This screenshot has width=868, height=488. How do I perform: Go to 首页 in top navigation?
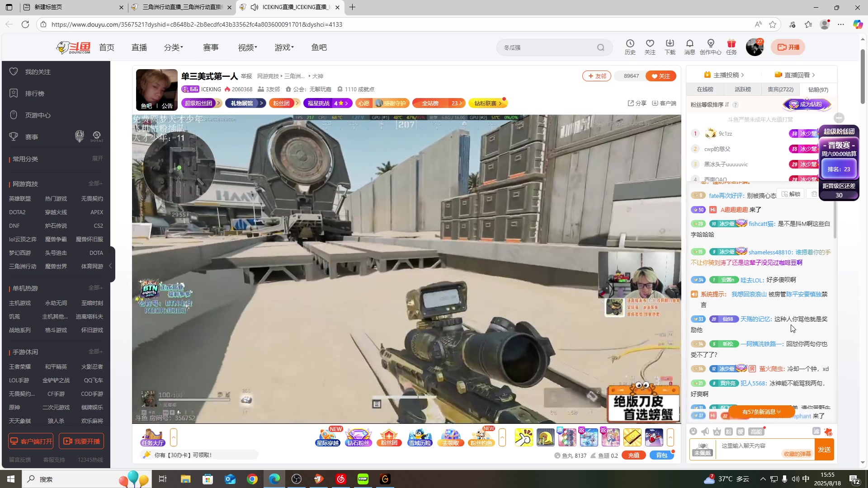tap(107, 47)
